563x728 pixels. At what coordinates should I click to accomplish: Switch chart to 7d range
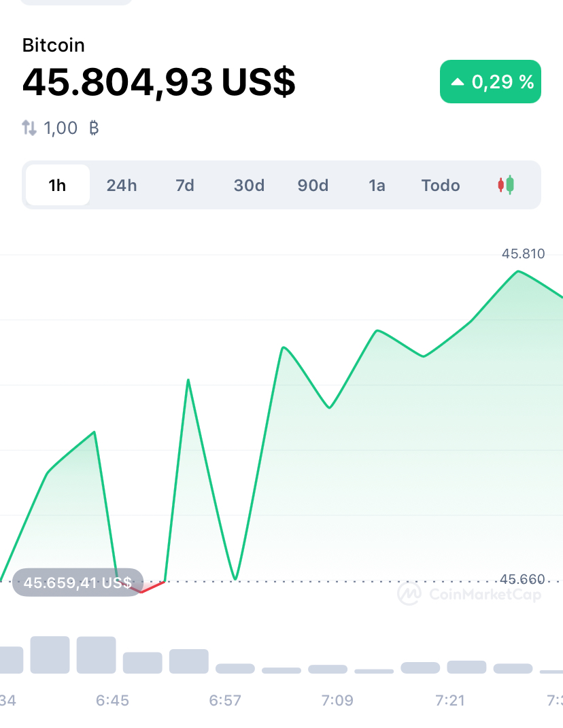pos(185,186)
